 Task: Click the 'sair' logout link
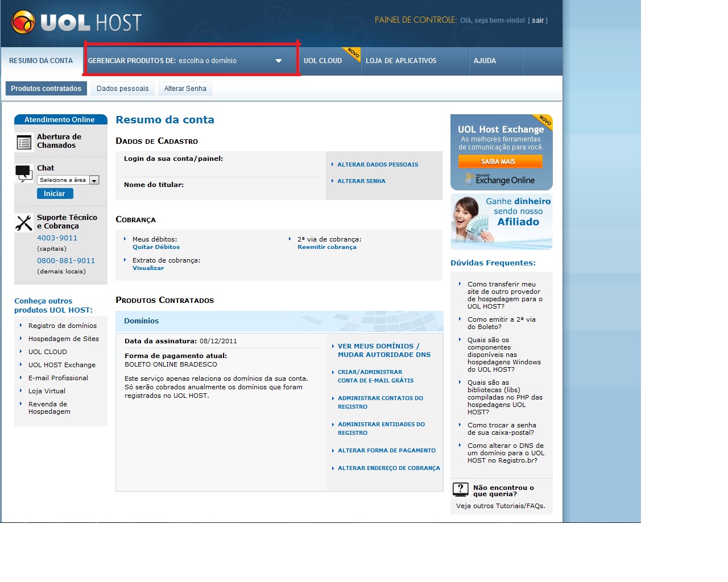pyautogui.click(x=538, y=20)
